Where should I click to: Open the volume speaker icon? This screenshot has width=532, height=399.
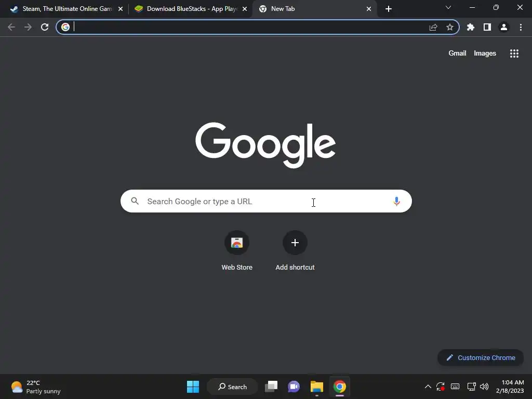click(484, 387)
